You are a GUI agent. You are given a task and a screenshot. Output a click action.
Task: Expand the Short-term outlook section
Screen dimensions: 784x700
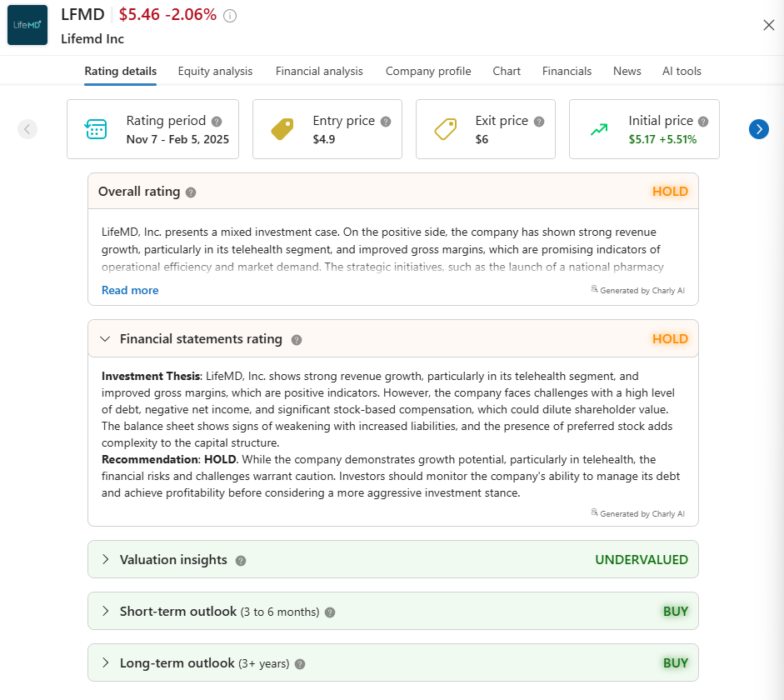pyautogui.click(x=105, y=611)
